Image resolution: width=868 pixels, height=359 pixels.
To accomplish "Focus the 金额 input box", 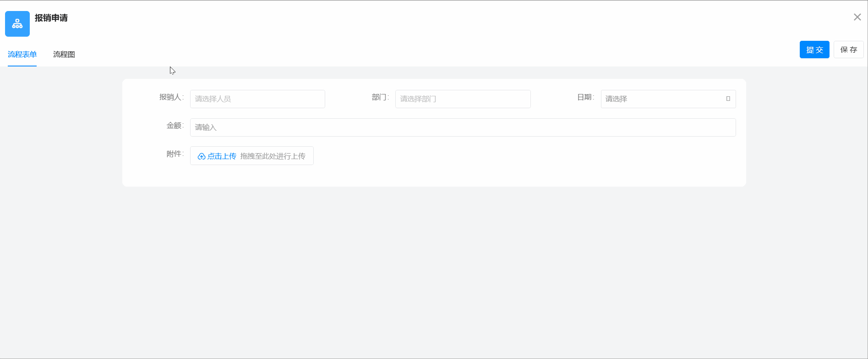I will click(x=463, y=127).
